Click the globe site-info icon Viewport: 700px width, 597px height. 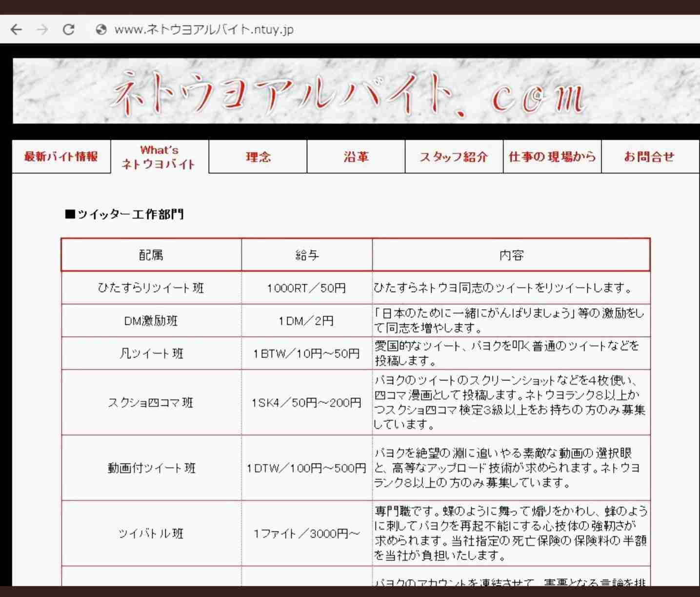pyautogui.click(x=101, y=30)
